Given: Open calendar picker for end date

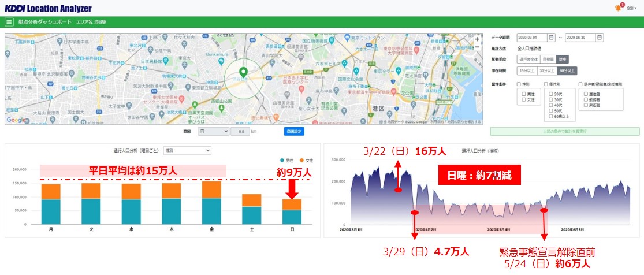Looking at the screenshot, I should (x=600, y=38).
